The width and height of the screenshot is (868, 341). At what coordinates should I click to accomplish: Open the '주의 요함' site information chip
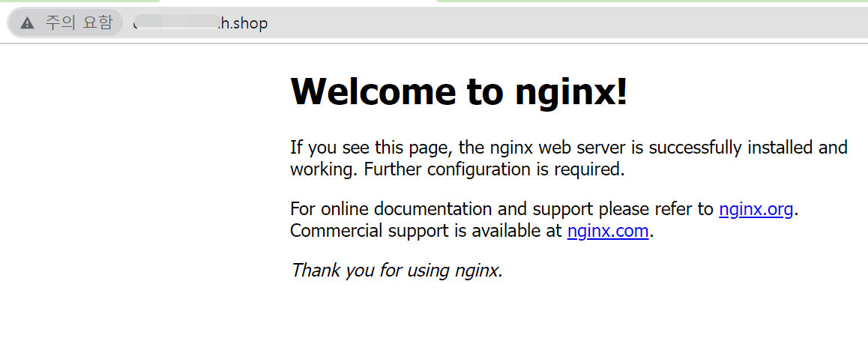click(65, 23)
